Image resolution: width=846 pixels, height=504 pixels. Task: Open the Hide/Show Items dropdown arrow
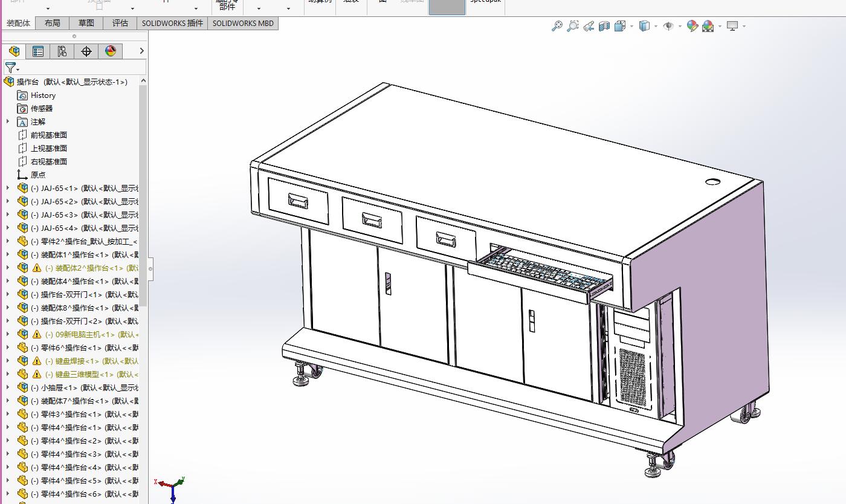click(680, 26)
